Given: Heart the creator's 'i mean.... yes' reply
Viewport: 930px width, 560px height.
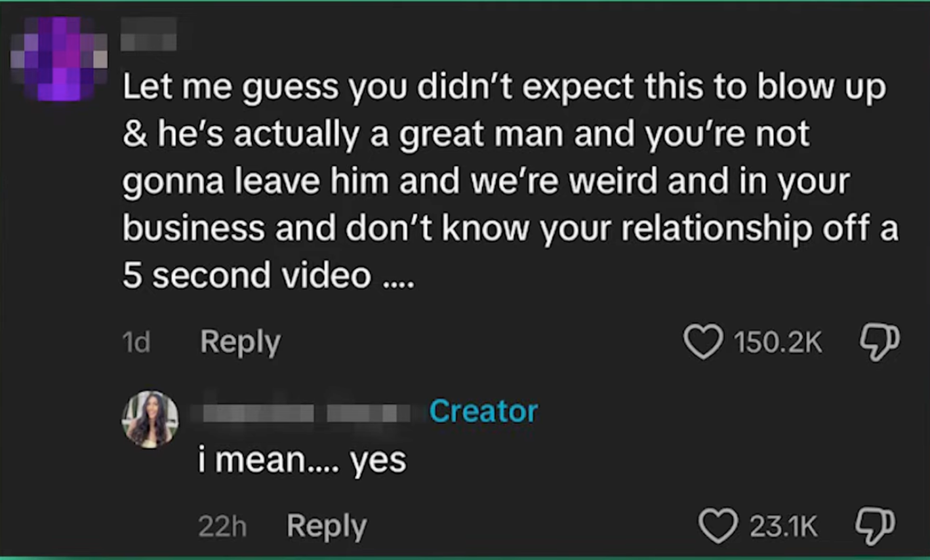Looking at the screenshot, I should click(718, 526).
